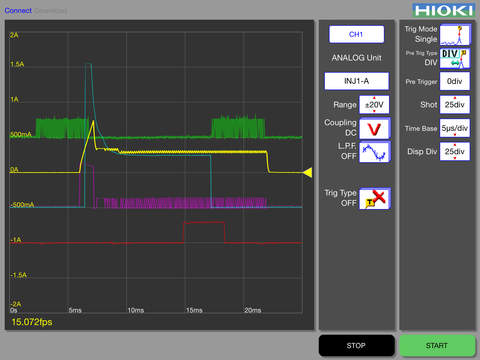Image resolution: width=480 pixels, height=360 pixels.
Task: Click the Time Base label
Action: tap(421, 128)
